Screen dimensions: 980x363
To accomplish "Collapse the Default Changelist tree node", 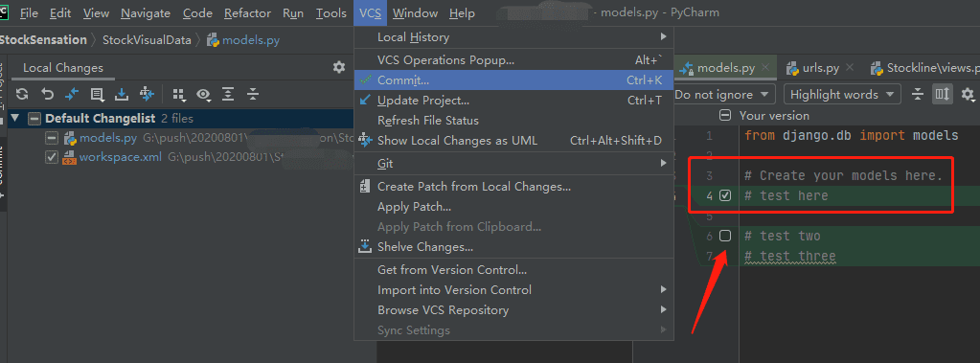I will [15, 118].
